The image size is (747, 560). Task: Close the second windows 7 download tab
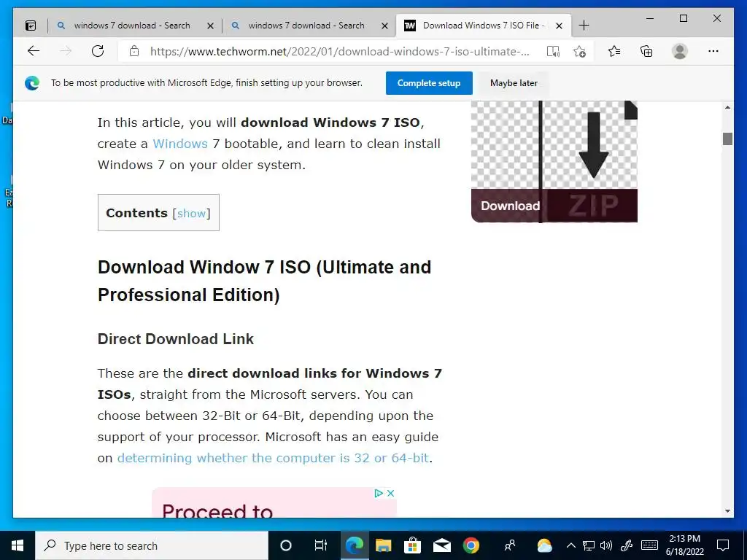click(384, 26)
